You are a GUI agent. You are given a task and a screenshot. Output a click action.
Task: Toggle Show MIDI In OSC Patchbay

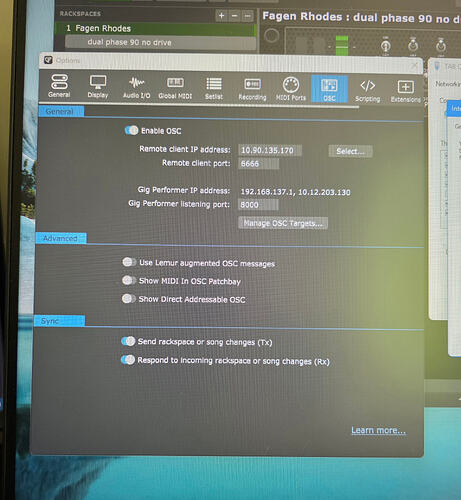pyautogui.click(x=129, y=280)
